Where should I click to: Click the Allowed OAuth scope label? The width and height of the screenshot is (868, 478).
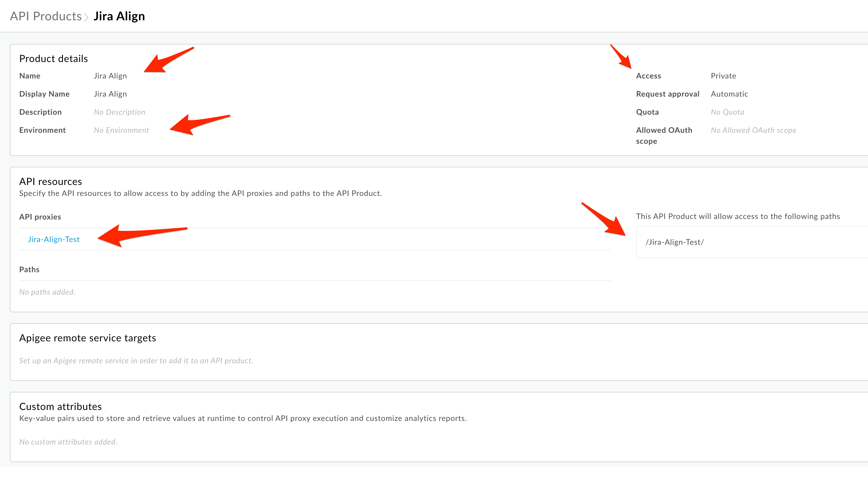click(x=664, y=136)
